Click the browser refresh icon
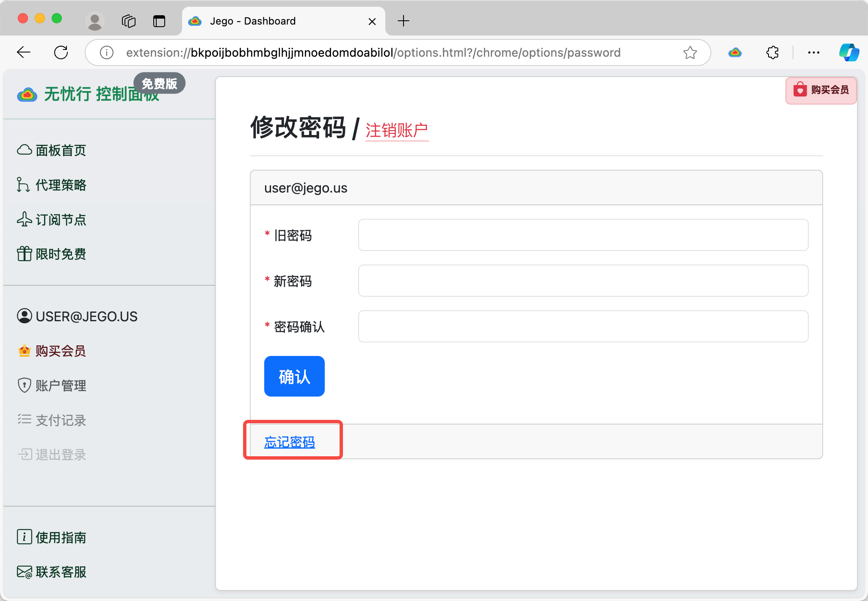 pyautogui.click(x=61, y=52)
